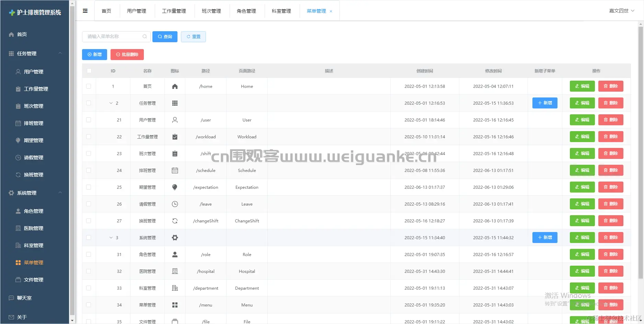Toggle the select-all checkbox in table header

(x=89, y=71)
